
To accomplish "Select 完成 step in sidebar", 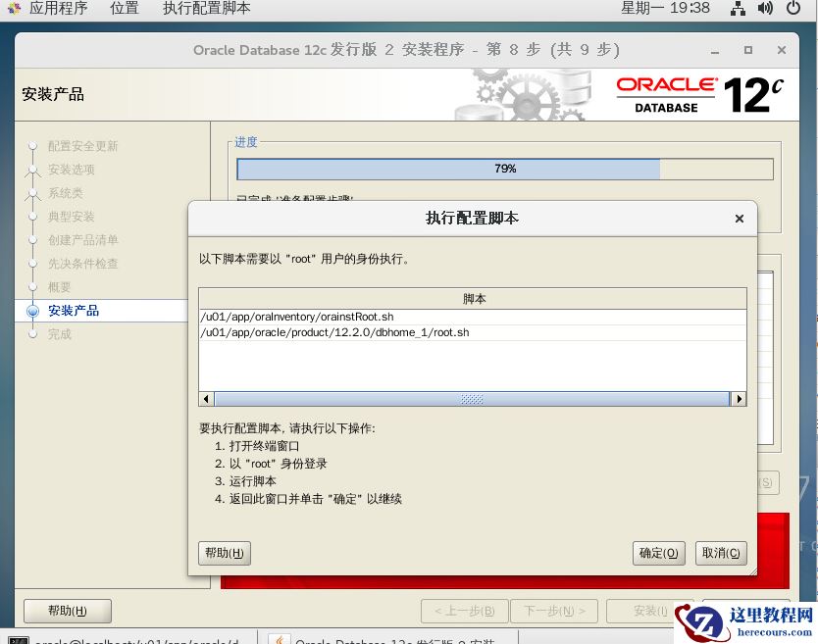I will pyautogui.click(x=60, y=334).
